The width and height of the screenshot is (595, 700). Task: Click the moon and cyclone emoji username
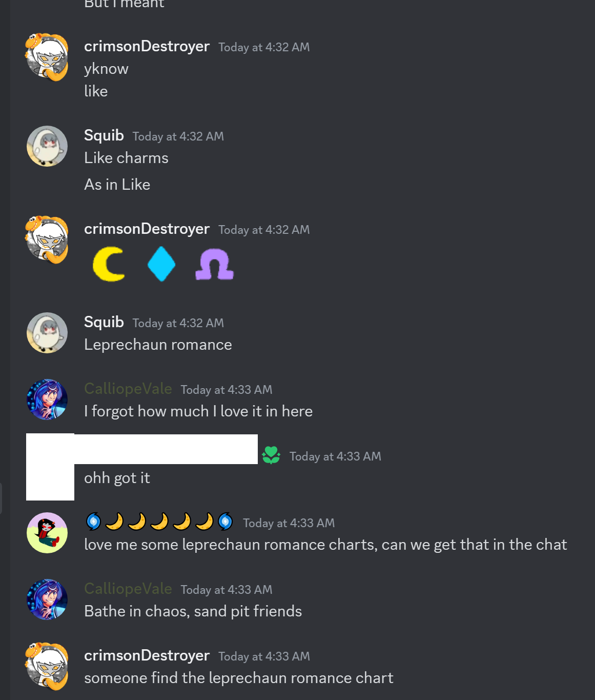159,522
